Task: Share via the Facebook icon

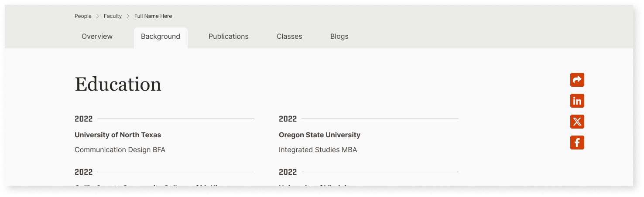Action: (577, 143)
